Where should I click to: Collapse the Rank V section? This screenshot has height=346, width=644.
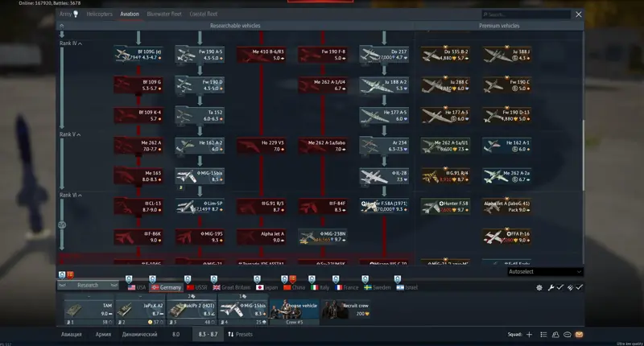(x=70, y=134)
